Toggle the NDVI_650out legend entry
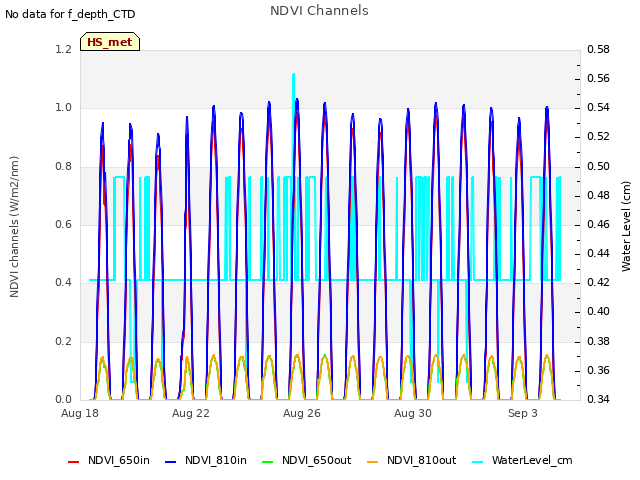The width and height of the screenshot is (640, 480). pyautogui.click(x=306, y=461)
